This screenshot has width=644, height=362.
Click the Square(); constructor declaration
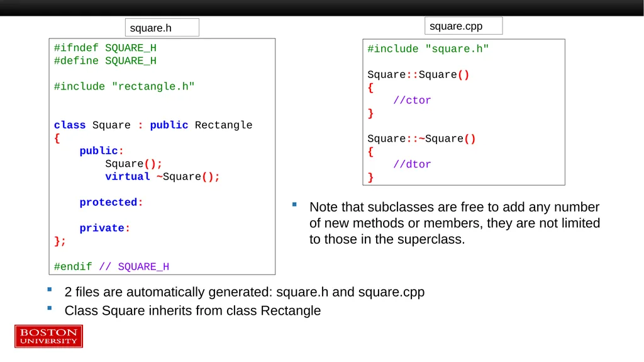click(133, 164)
